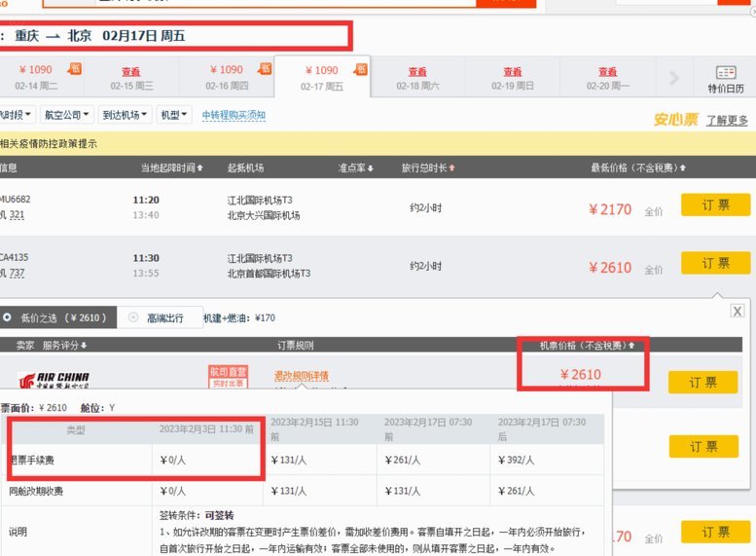This screenshot has width=756, height=556.
Task: Open 退改规则详情 link
Action: [x=302, y=376]
